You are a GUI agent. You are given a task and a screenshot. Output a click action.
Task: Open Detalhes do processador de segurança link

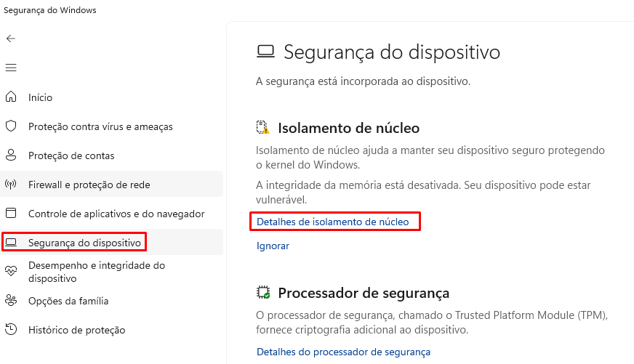[x=343, y=352]
